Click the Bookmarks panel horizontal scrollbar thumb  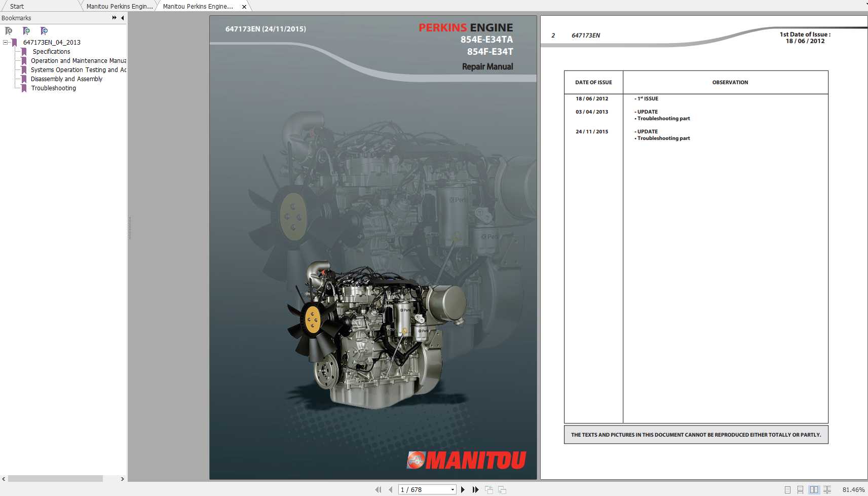56,479
